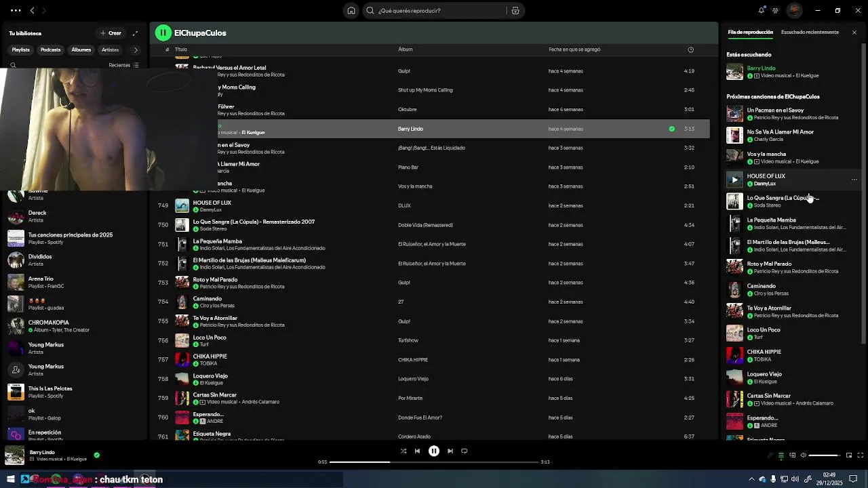
Task: Expand the library panel to full view
Action: point(135,33)
